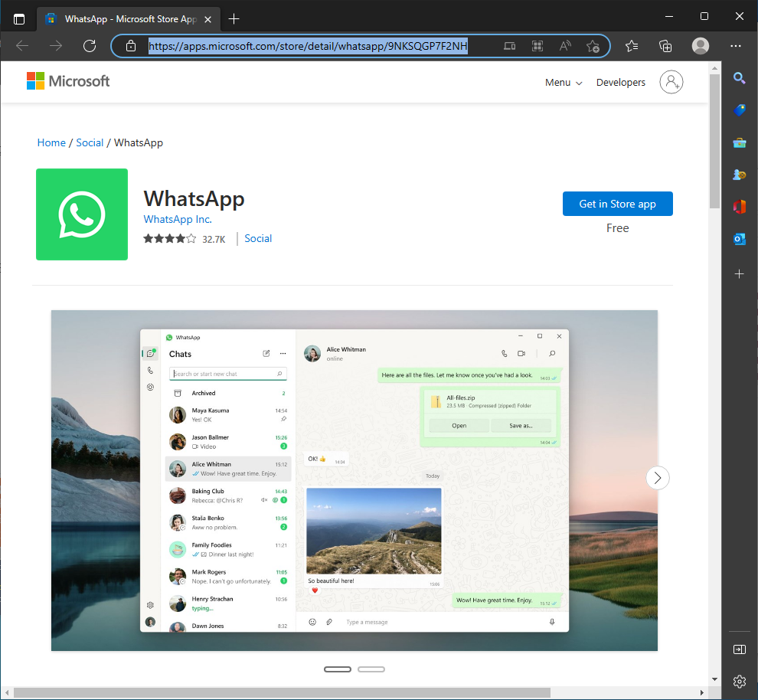Click the scrollbar down arrow
The height and width of the screenshot is (700, 758).
tap(715, 679)
